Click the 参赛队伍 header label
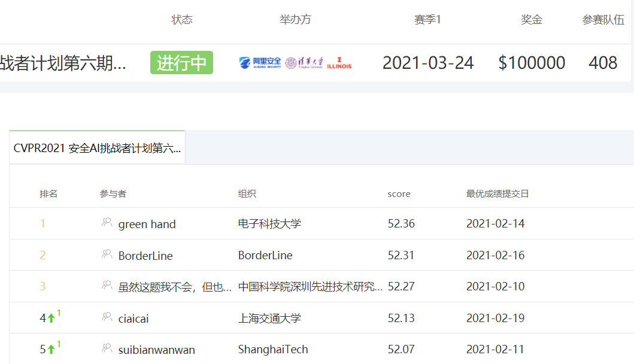The height and width of the screenshot is (364, 634). click(603, 19)
